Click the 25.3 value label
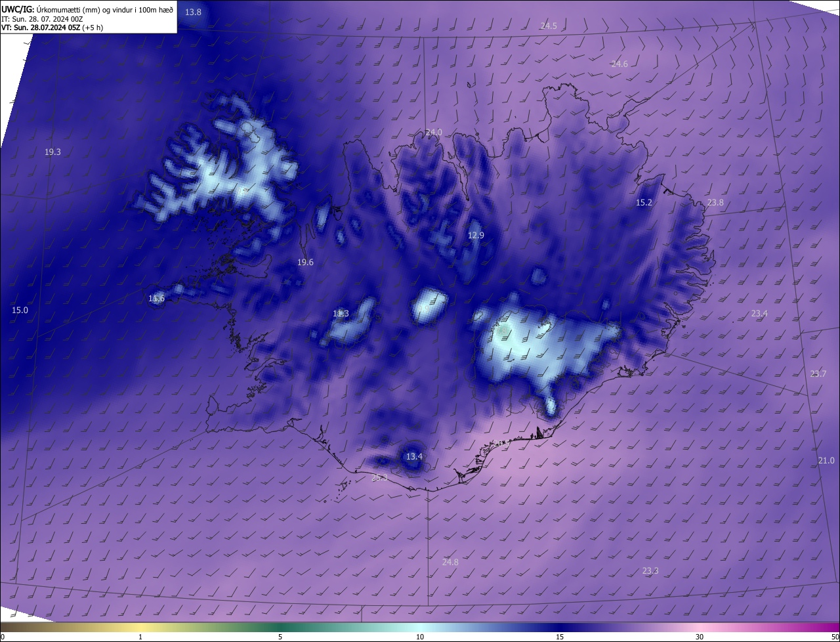 coord(379,477)
